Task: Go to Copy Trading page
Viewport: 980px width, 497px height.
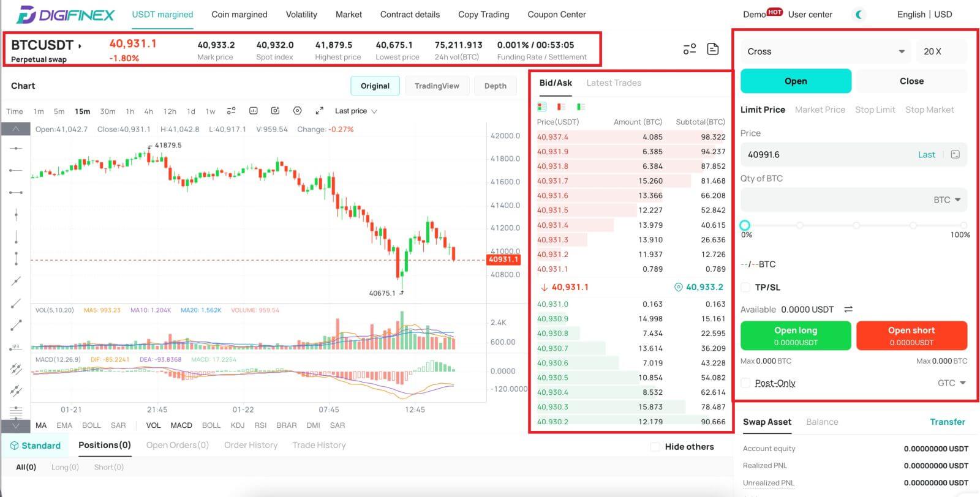Action: [x=484, y=14]
